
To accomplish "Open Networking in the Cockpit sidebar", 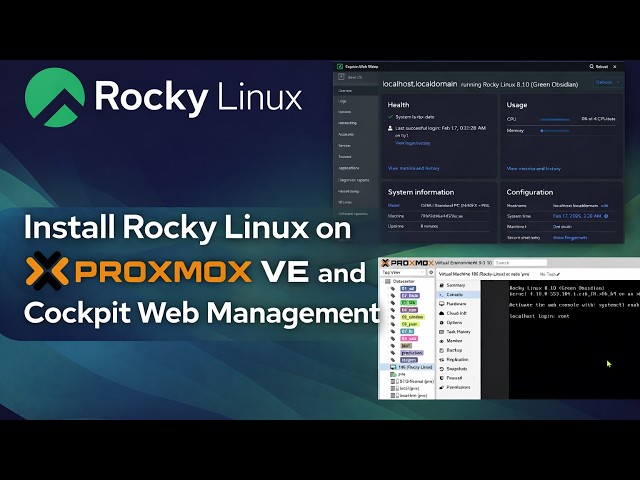I will [347, 123].
